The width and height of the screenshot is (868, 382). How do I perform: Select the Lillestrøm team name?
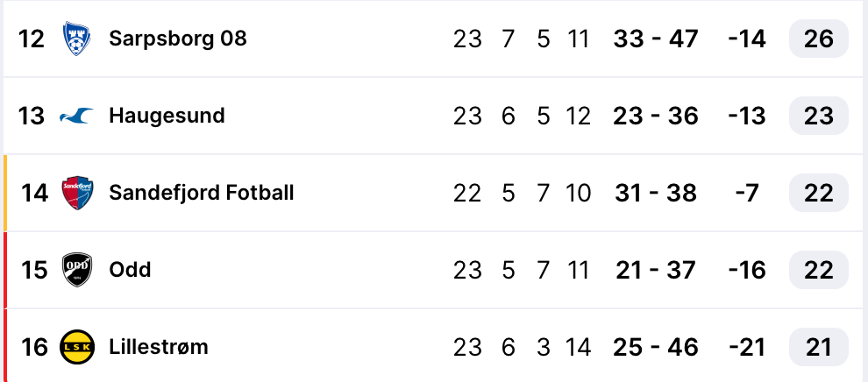(159, 347)
